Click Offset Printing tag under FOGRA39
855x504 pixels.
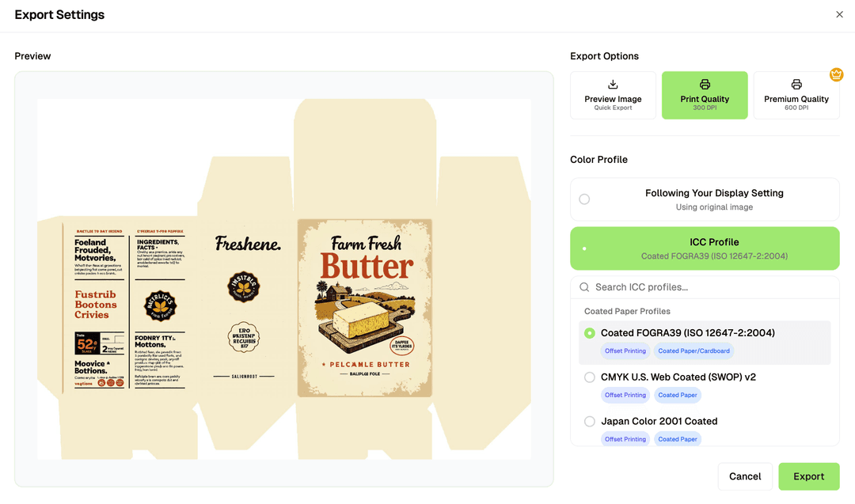(625, 351)
